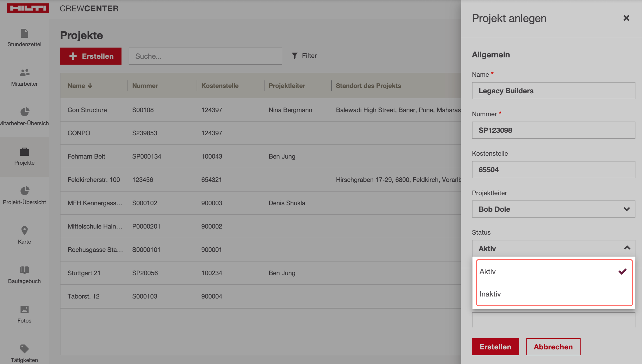The image size is (642, 364).
Task: Open Fotos image icon
Action: click(24, 309)
